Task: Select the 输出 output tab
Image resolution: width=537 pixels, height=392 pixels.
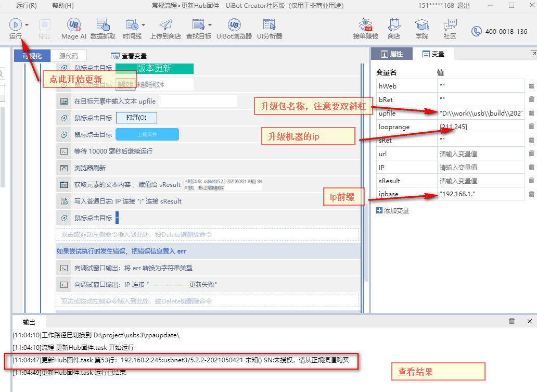Action: coord(29,322)
